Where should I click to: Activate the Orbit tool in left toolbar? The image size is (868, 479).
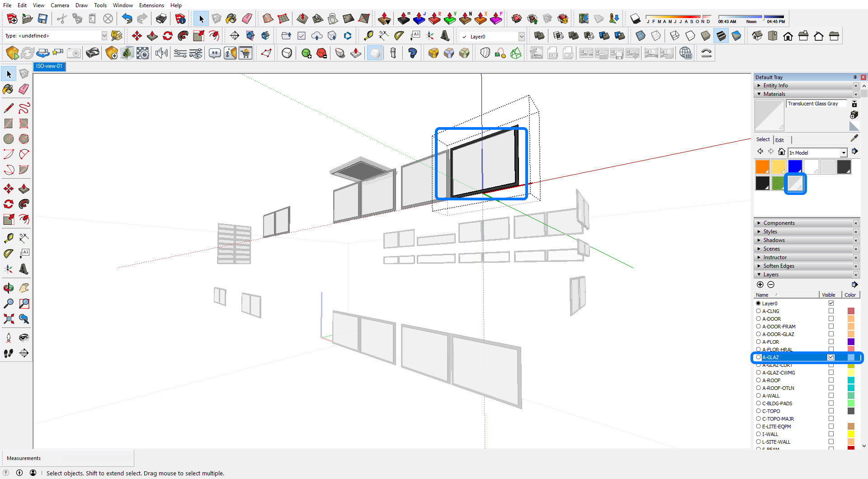(x=8, y=288)
